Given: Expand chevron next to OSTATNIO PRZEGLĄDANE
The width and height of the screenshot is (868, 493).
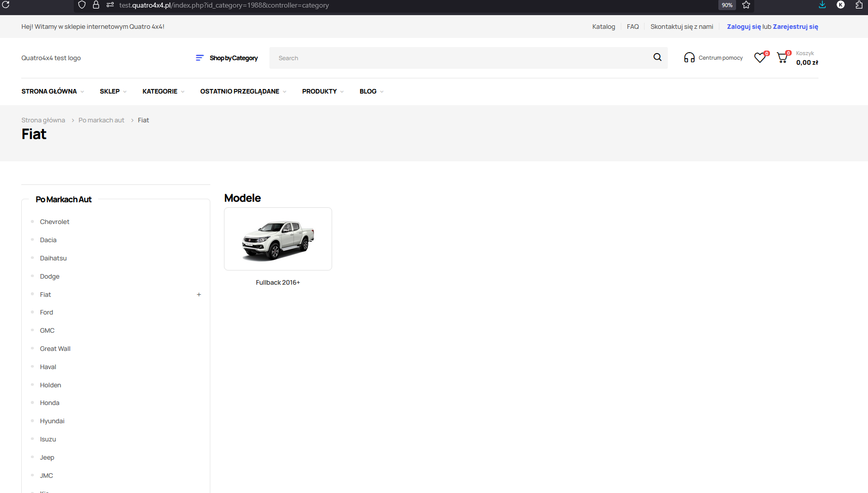Looking at the screenshot, I should (285, 92).
